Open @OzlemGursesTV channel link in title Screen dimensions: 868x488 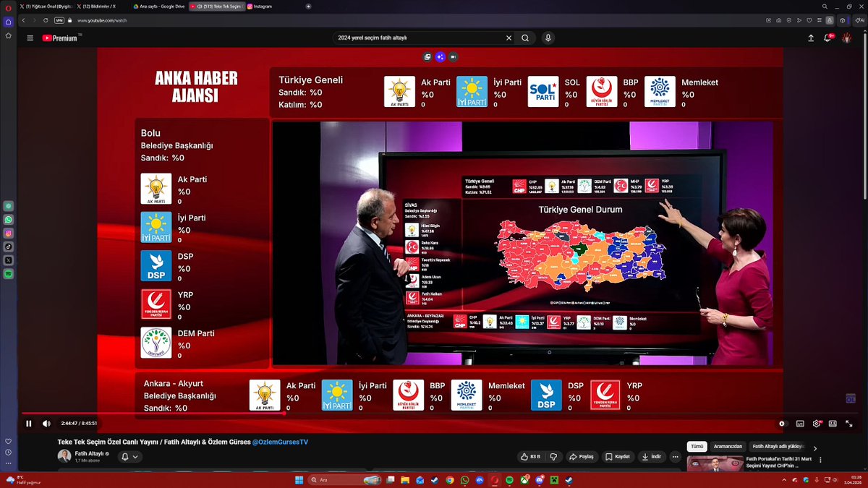click(280, 442)
